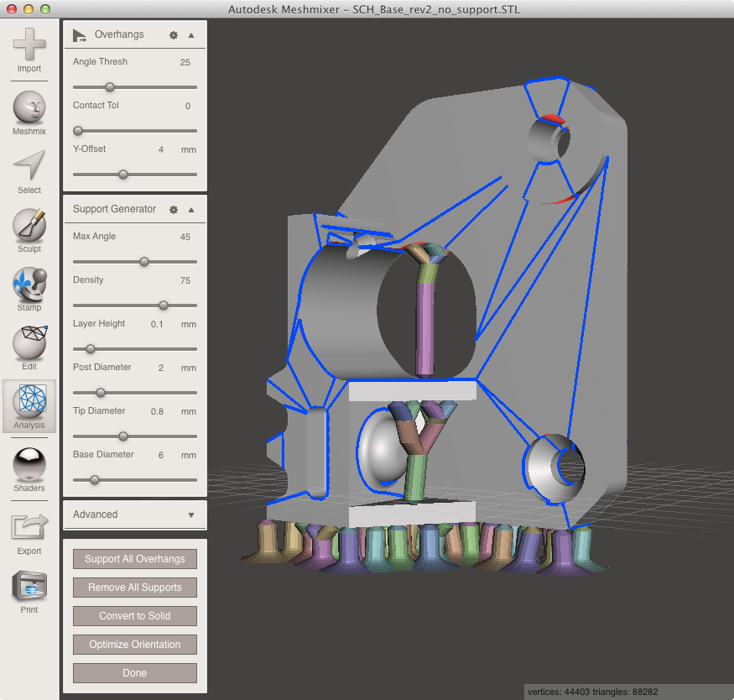Click the Tip Diameter slider handle

coord(123,436)
